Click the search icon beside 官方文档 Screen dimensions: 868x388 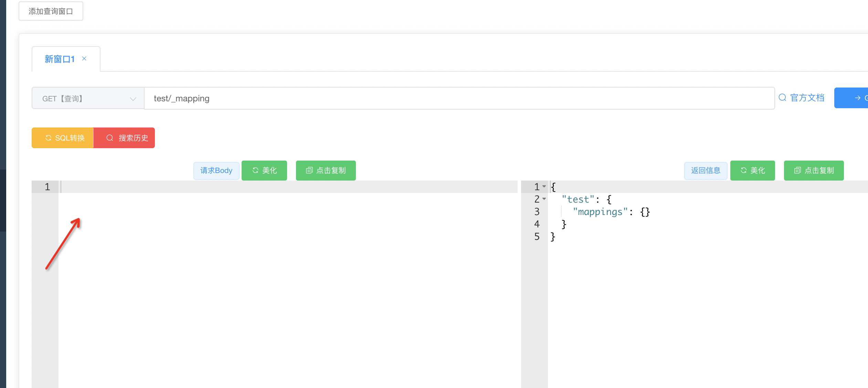[782, 98]
